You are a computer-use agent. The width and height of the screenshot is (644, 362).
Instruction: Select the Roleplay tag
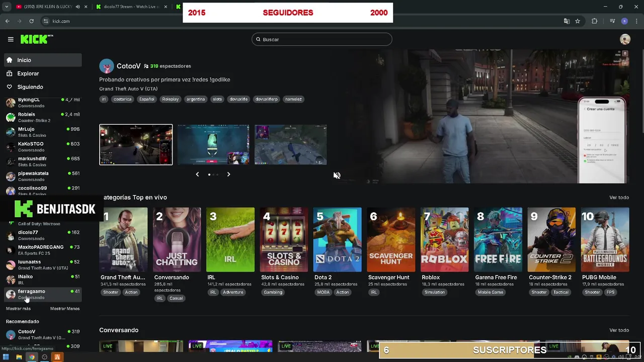click(171, 99)
